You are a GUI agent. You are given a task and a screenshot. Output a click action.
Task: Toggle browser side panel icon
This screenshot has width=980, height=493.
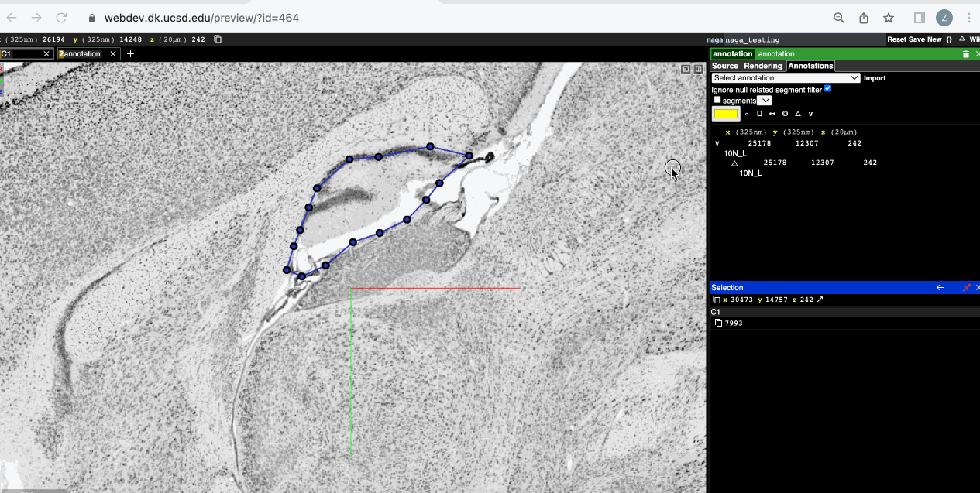pos(920,18)
